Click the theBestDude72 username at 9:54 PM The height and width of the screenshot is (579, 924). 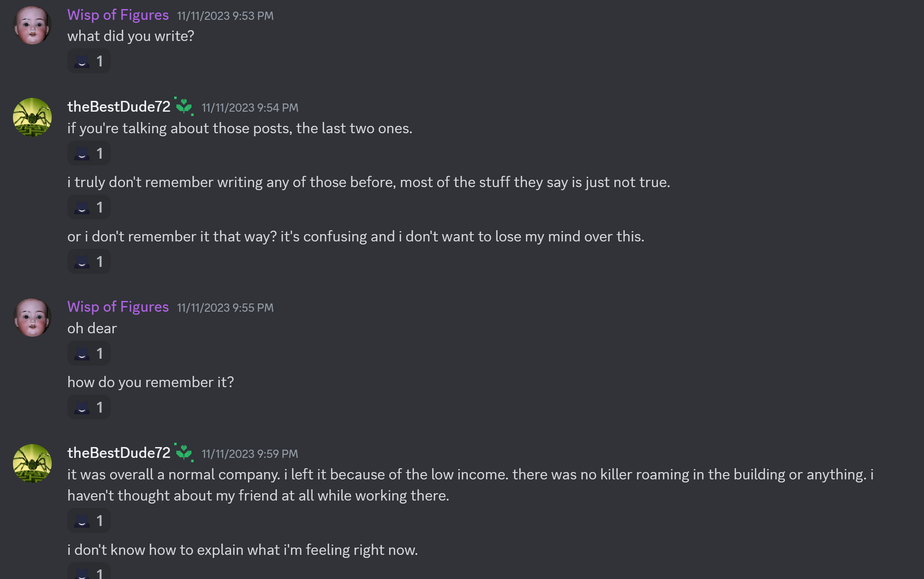119,106
